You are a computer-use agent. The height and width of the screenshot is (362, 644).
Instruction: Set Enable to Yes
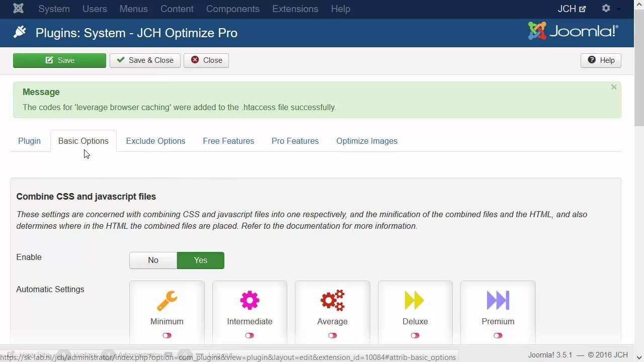pyautogui.click(x=201, y=260)
